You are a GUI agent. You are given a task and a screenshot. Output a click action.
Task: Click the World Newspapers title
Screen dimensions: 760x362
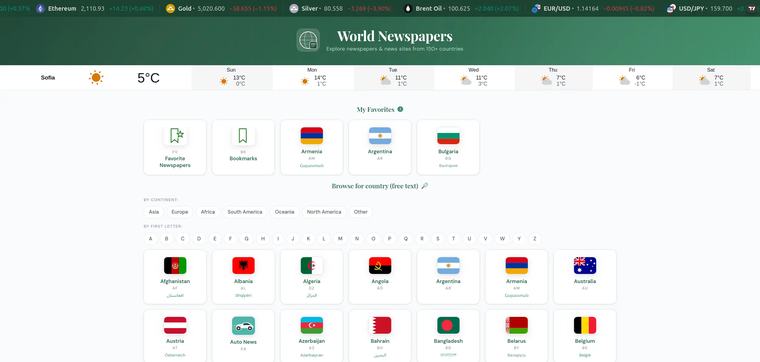395,36
